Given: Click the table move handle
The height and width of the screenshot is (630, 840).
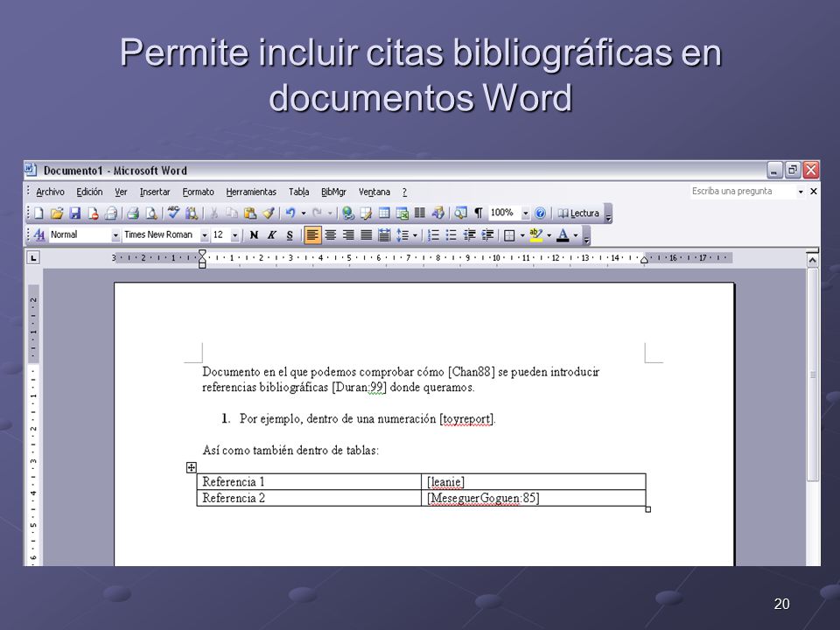Looking at the screenshot, I should (192, 467).
